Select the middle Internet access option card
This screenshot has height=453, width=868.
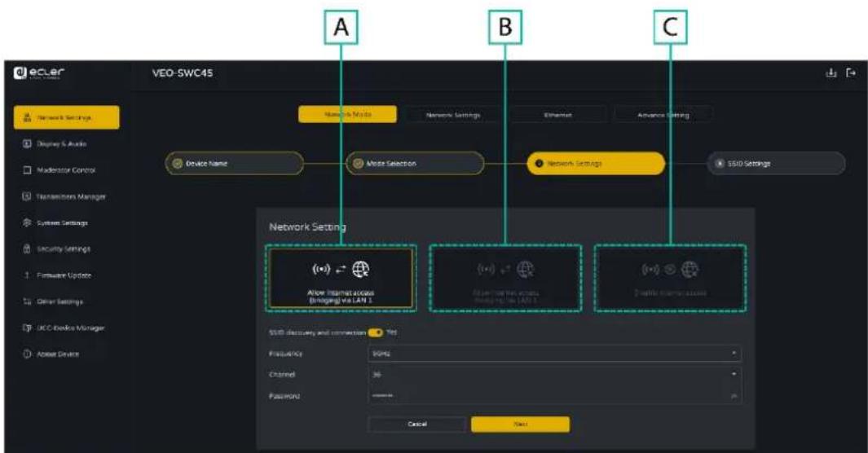click(x=505, y=278)
